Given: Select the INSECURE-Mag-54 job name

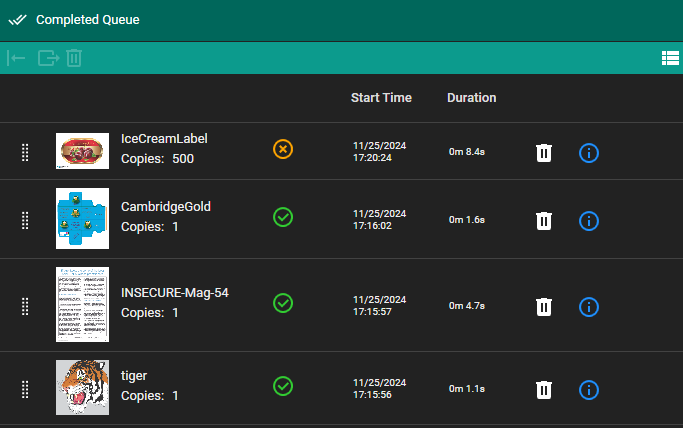Looking at the screenshot, I should point(174,293).
